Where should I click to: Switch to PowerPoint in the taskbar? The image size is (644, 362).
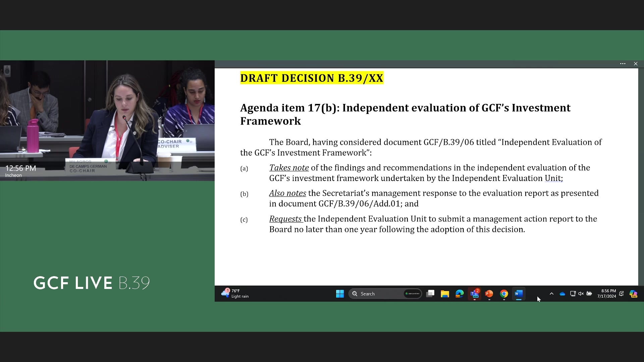[489, 294]
